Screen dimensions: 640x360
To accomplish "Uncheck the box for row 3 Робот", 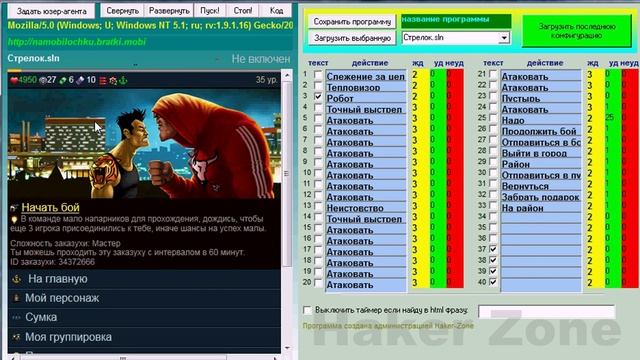I will point(318,97).
